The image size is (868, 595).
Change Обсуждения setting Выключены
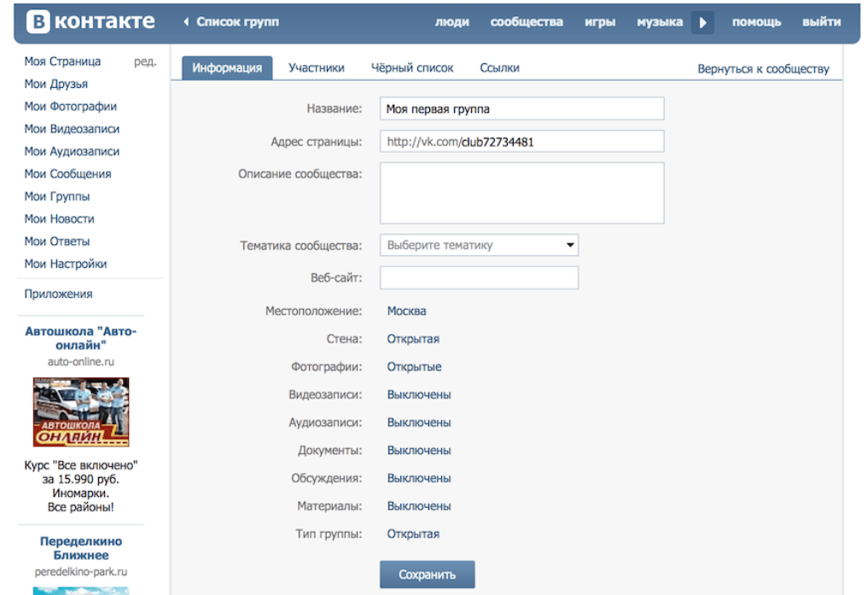[419, 478]
